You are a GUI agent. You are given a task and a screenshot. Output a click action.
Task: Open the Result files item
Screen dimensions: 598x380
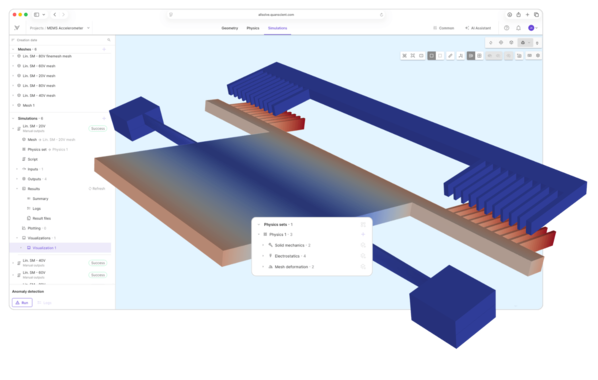pyautogui.click(x=39, y=219)
